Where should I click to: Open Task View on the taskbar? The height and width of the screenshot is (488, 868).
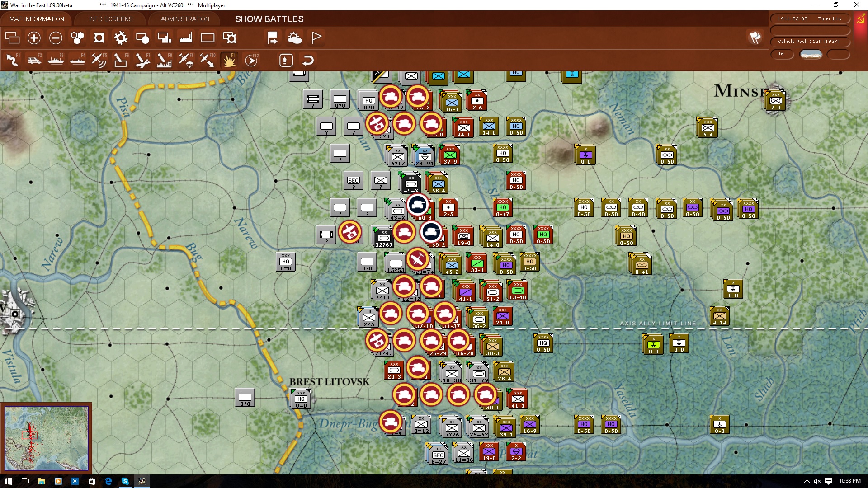tap(25, 481)
